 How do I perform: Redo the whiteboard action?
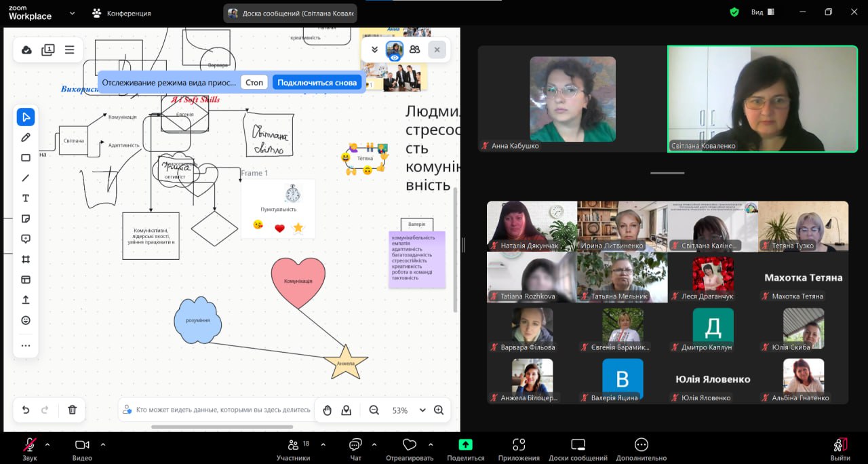[x=45, y=410]
